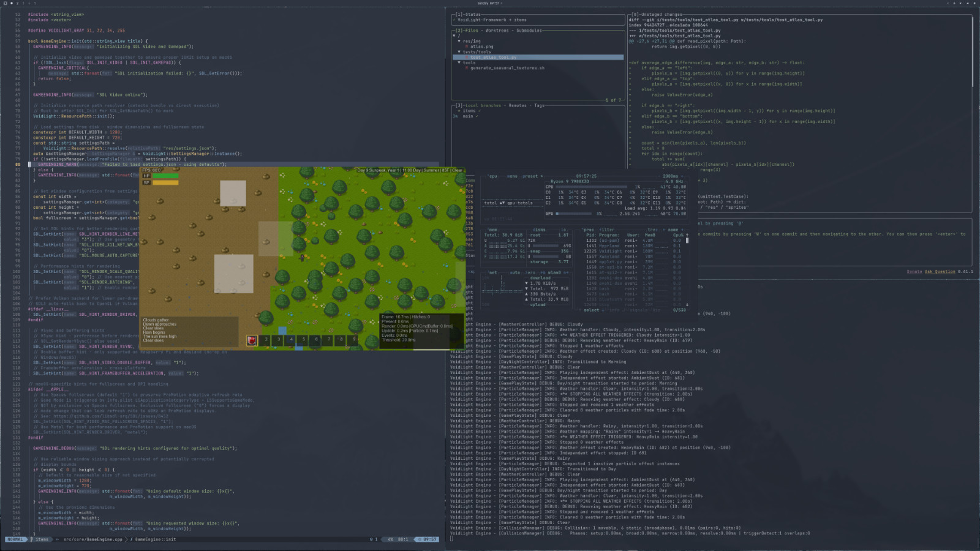Click the proc list scroll-down arrow in btop
This screenshot has width=980, height=551.
(x=687, y=305)
